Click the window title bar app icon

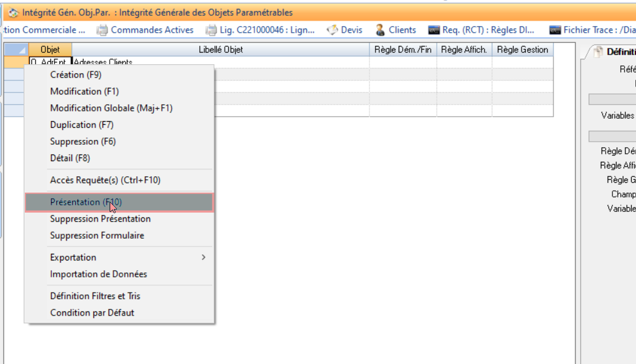click(13, 12)
